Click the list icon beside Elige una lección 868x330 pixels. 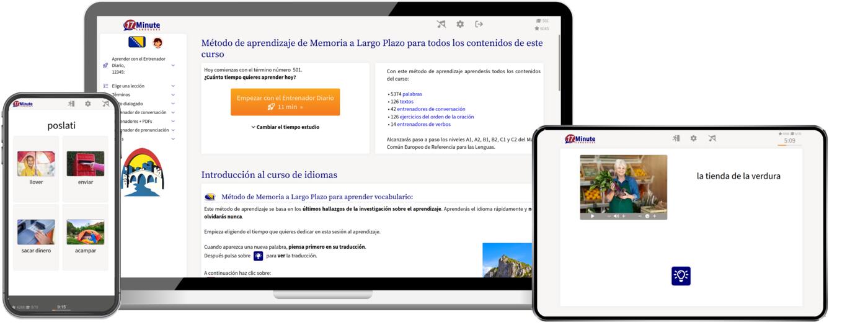coord(105,86)
